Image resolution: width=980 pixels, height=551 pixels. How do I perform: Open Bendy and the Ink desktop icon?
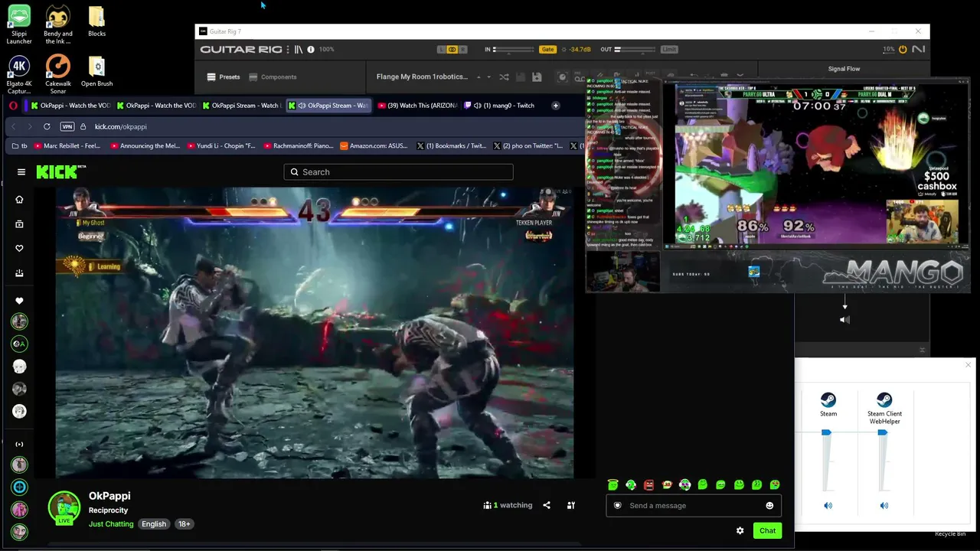pyautogui.click(x=57, y=24)
